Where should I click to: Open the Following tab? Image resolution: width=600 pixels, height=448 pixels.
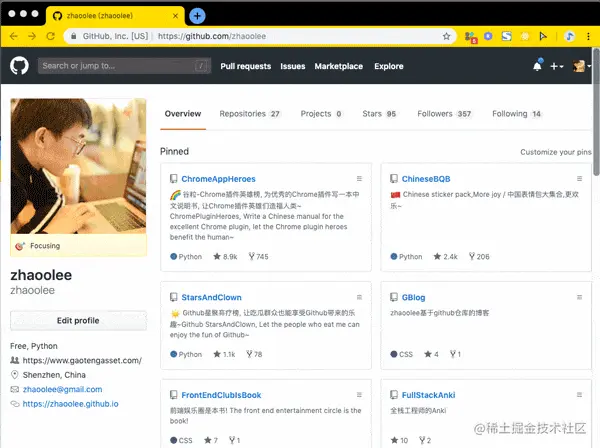pyautogui.click(x=517, y=114)
